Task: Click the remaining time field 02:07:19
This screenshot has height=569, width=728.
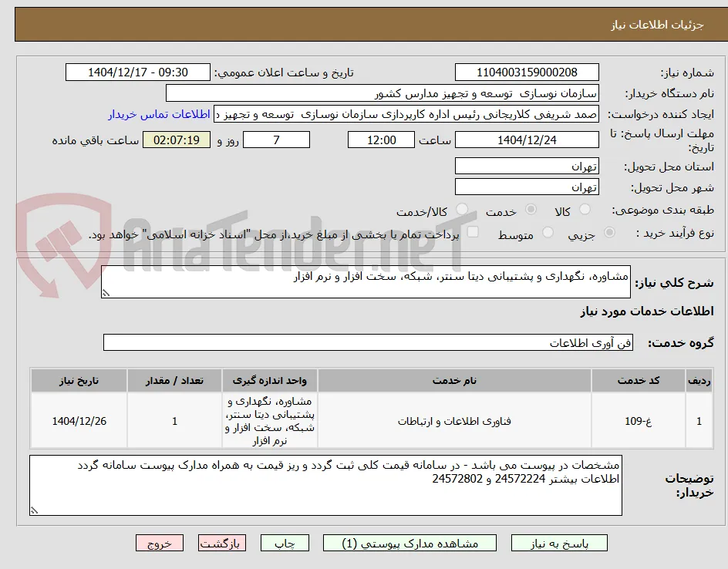Action: 177,140
